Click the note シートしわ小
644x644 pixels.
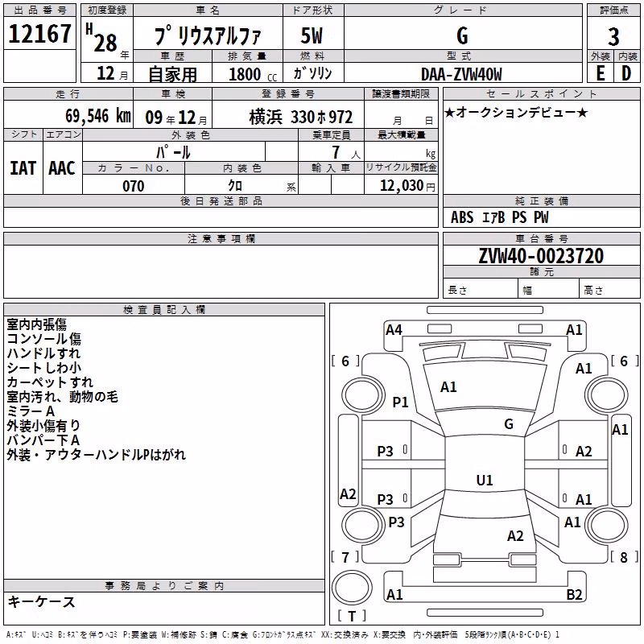[44, 368]
